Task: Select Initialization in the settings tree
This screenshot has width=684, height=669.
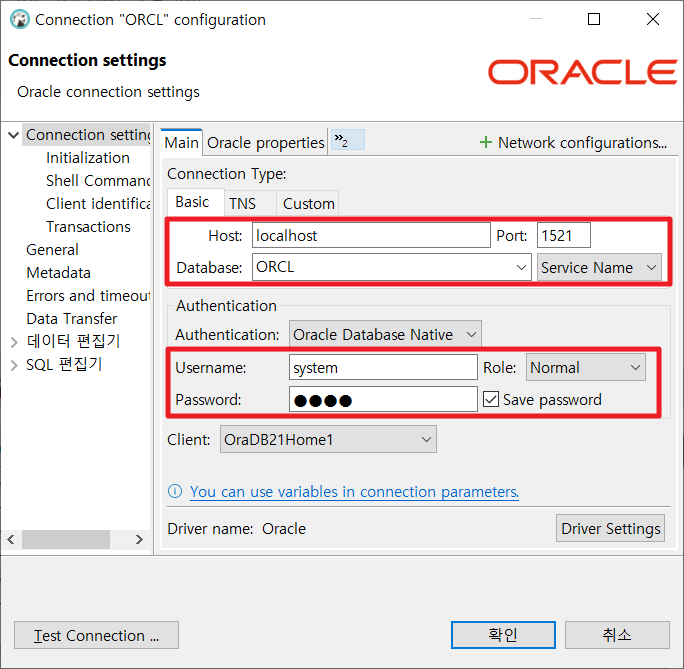Action: (x=88, y=158)
